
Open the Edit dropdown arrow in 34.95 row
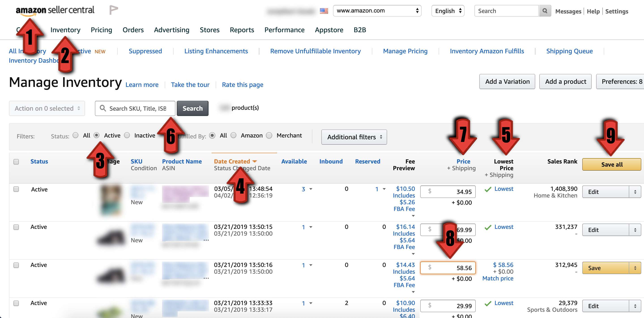(635, 192)
